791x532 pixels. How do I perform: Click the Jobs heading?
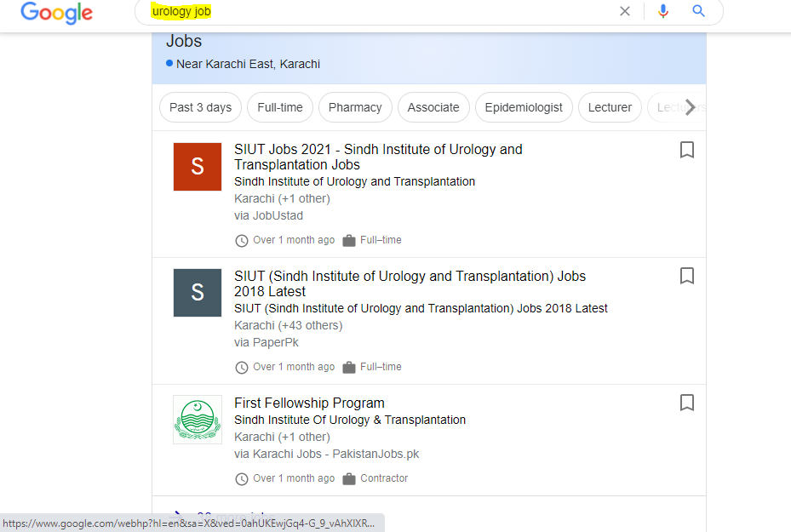(184, 41)
